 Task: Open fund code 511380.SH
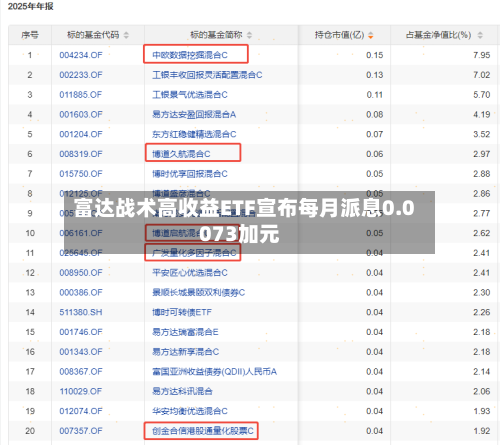pyautogui.click(x=81, y=312)
